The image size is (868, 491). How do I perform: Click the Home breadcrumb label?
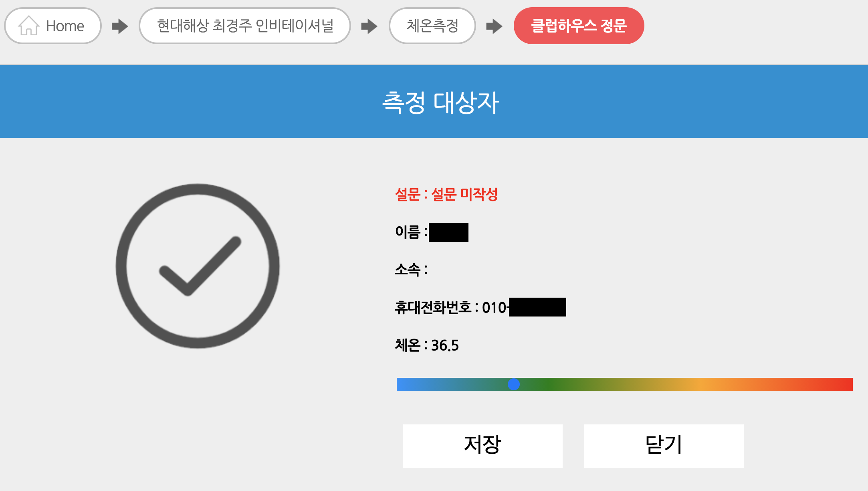click(x=65, y=26)
